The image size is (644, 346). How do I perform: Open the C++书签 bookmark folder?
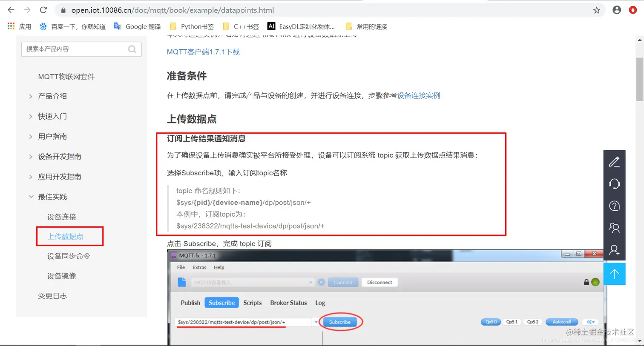click(x=241, y=26)
